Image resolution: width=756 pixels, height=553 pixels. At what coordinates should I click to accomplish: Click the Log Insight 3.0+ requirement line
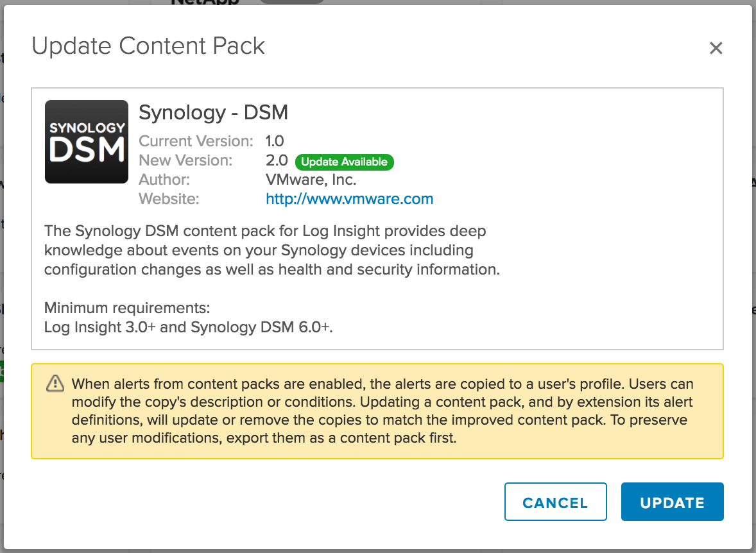click(189, 327)
